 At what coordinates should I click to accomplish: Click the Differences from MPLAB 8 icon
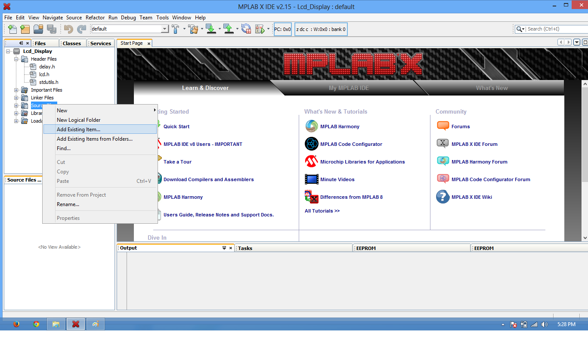point(312,197)
